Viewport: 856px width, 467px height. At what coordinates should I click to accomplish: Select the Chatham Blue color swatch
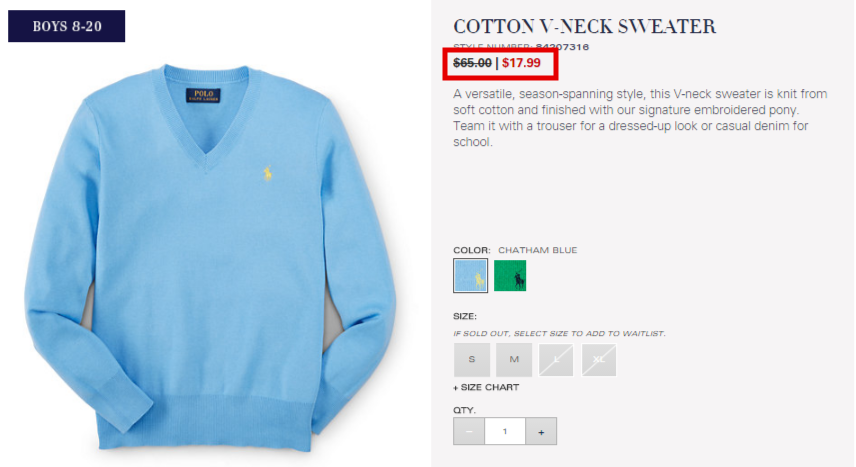coord(471,276)
